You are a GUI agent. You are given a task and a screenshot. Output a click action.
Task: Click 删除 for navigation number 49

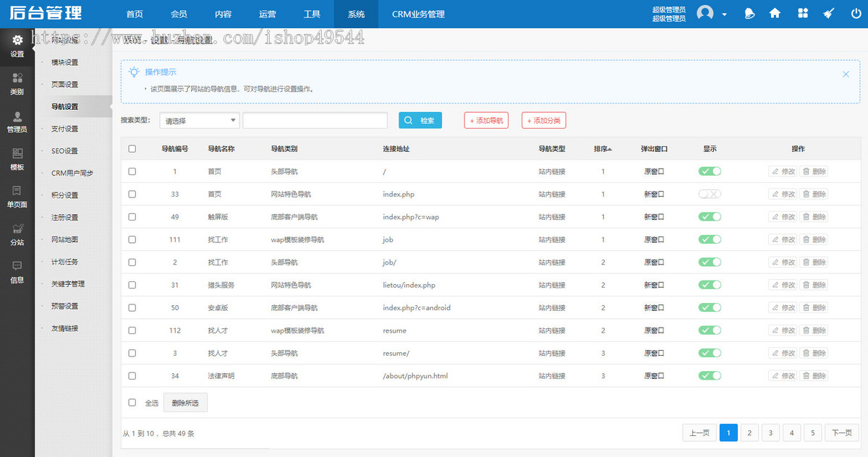tap(814, 217)
